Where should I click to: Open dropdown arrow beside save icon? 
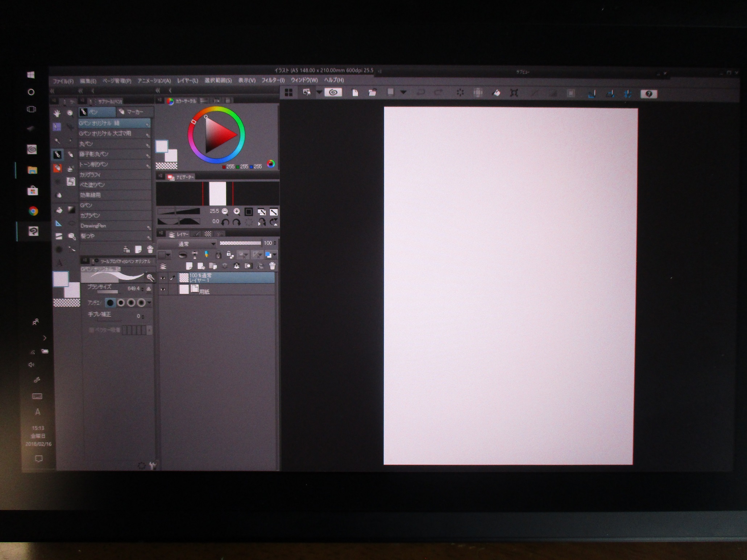[x=403, y=93]
